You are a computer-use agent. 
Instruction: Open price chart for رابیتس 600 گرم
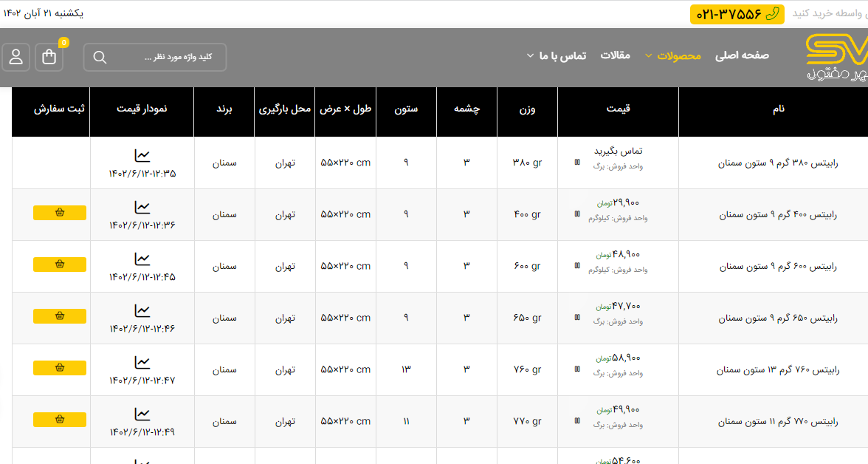point(142,259)
